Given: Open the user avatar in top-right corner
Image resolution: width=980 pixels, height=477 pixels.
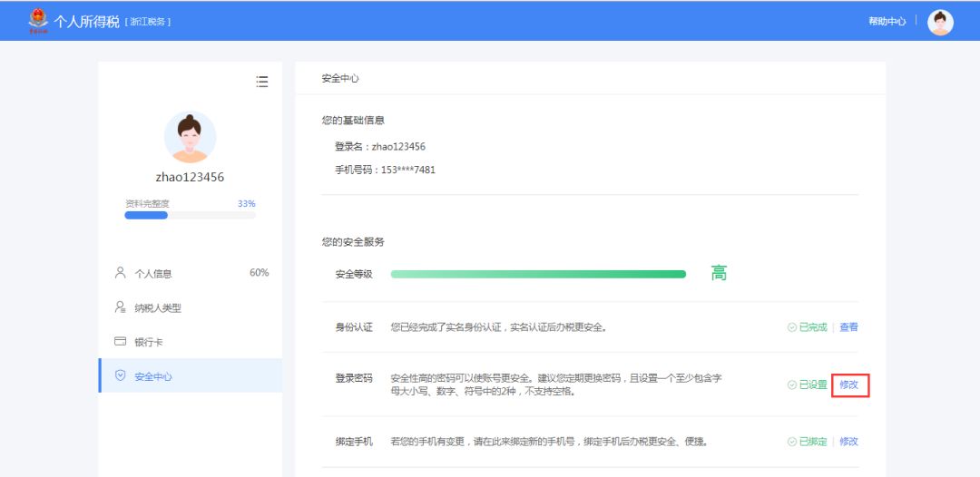Looking at the screenshot, I should pyautogui.click(x=940, y=22).
